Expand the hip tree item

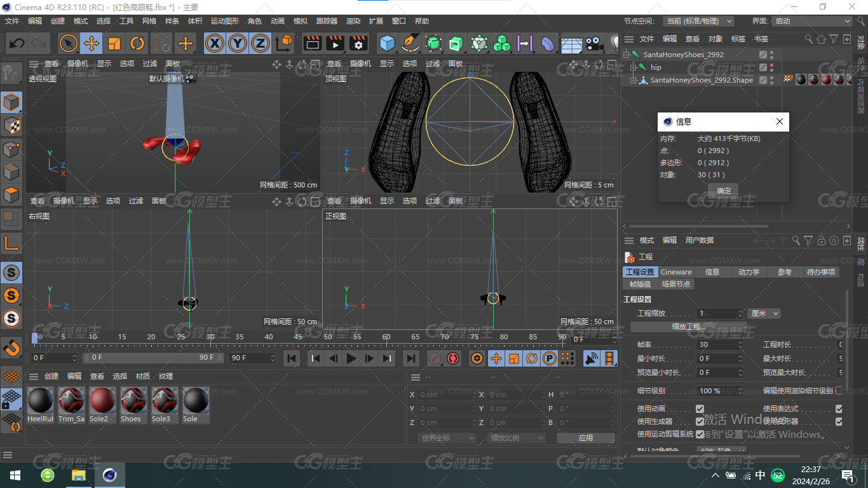pos(634,67)
